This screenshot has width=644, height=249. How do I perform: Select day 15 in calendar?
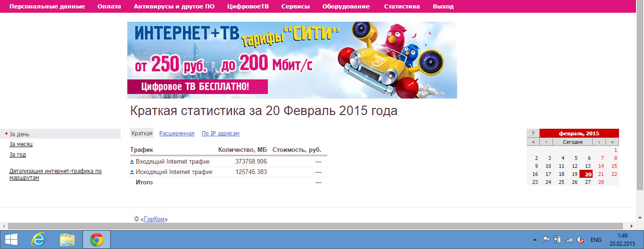pos(614,166)
